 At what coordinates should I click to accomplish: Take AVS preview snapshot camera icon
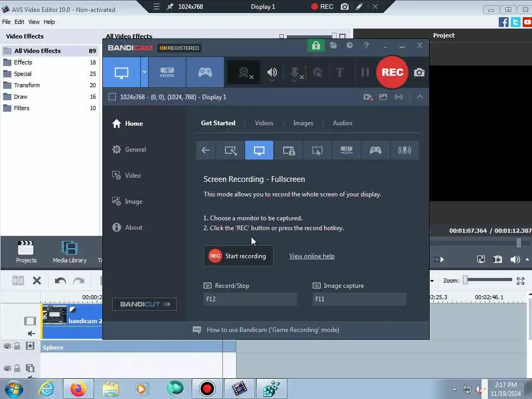(497, 260)
